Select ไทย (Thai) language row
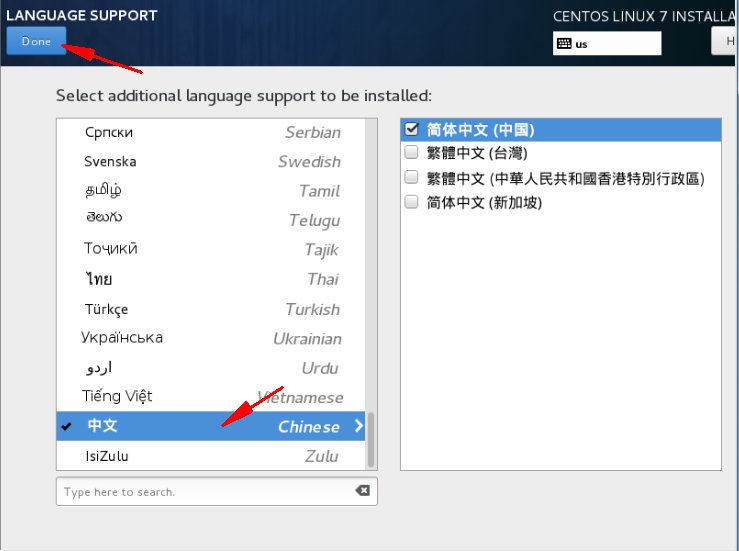Image resolution: width=739 pixels, height=551 pixels. click(211, 279)
